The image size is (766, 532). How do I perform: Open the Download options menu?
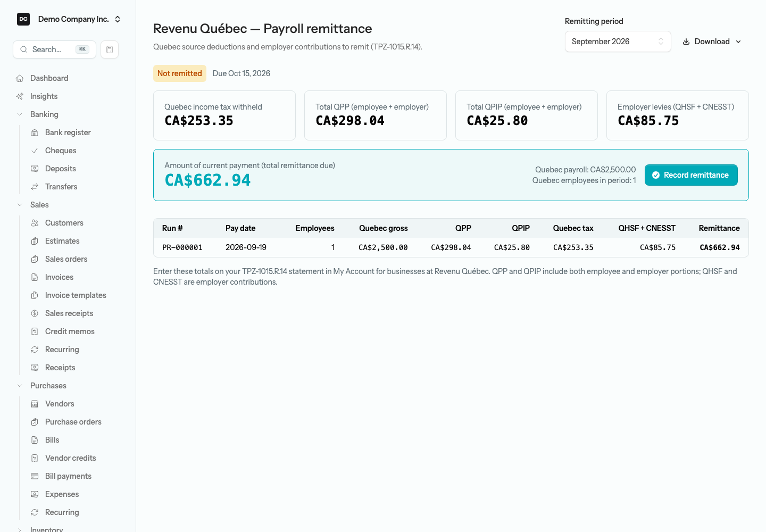coord(712,41)
